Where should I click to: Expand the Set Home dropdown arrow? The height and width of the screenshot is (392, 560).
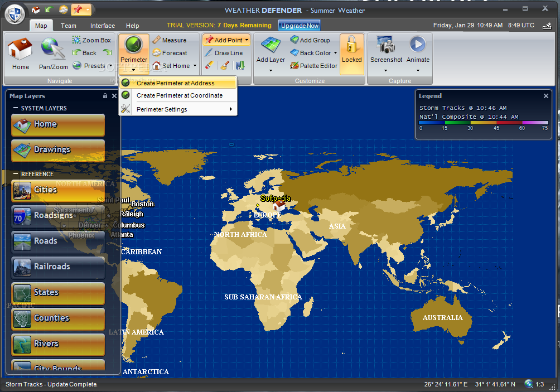(195, 66)
